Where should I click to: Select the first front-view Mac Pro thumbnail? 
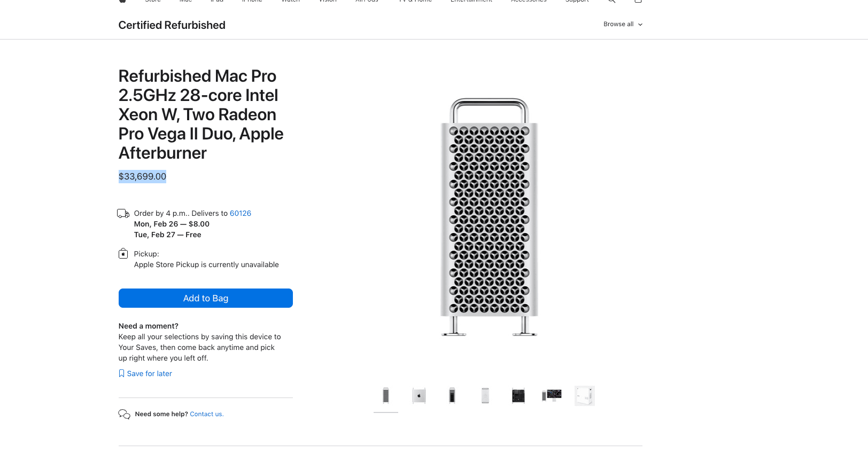click(x=386, y=395)
